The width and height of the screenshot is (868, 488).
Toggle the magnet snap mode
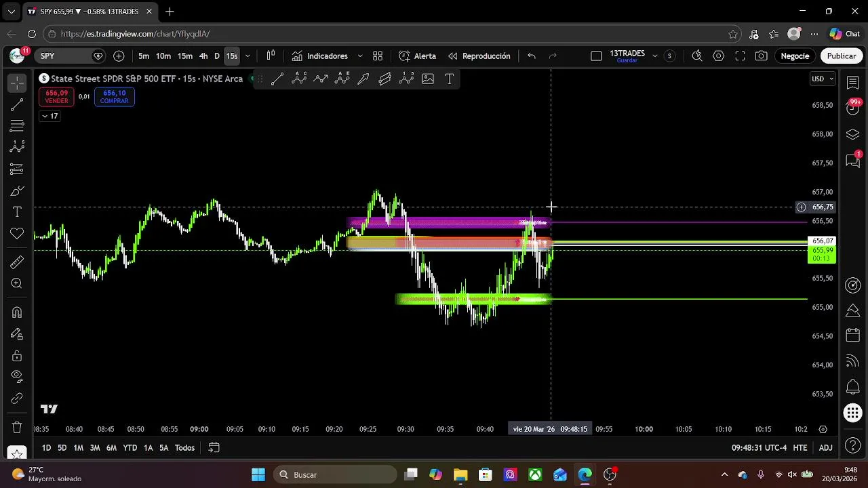tap(17, 312)
